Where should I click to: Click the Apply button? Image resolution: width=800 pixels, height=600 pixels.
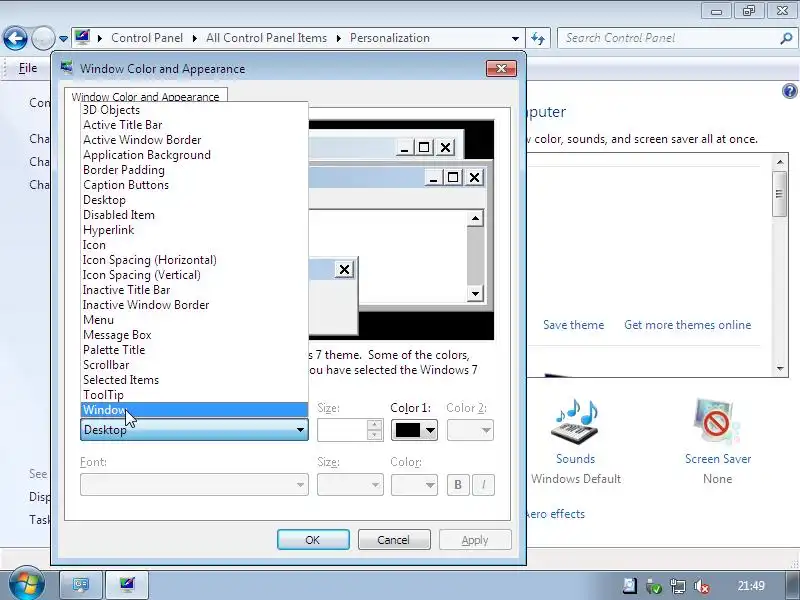[475, 540]
